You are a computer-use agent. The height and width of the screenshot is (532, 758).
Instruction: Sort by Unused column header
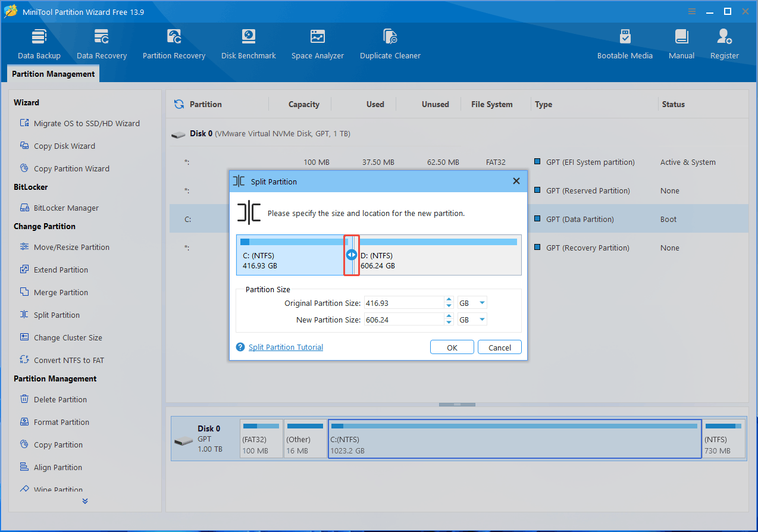[x=435, y=104]
